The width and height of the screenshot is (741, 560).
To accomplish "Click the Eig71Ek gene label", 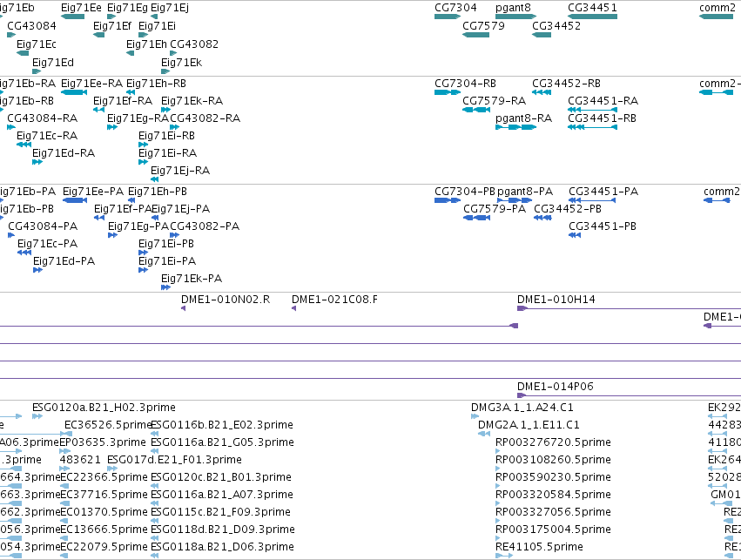I will (181, 63).
